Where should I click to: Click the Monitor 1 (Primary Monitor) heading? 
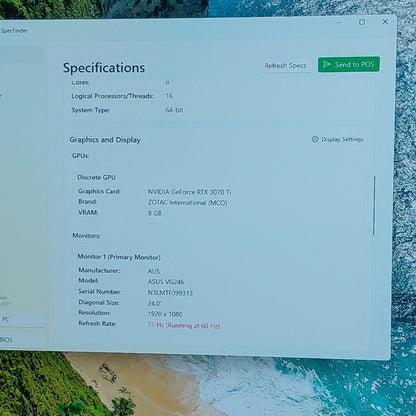(119, 257)
